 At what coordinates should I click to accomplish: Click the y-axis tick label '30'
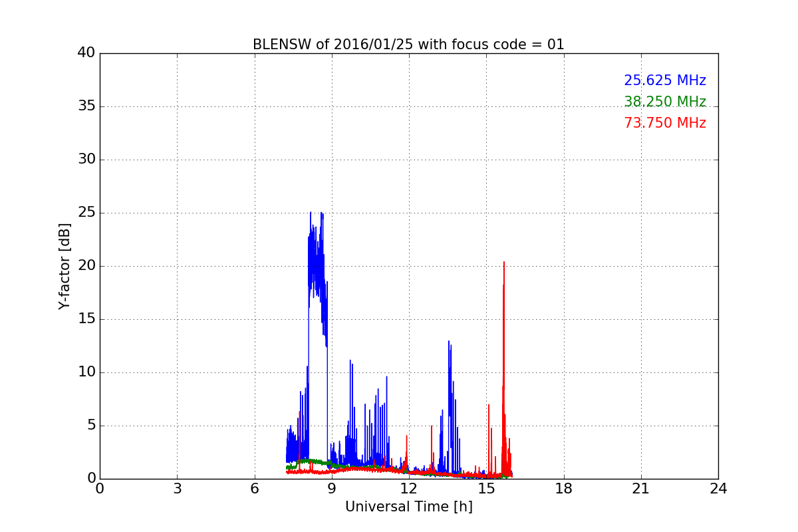(86, 160)
